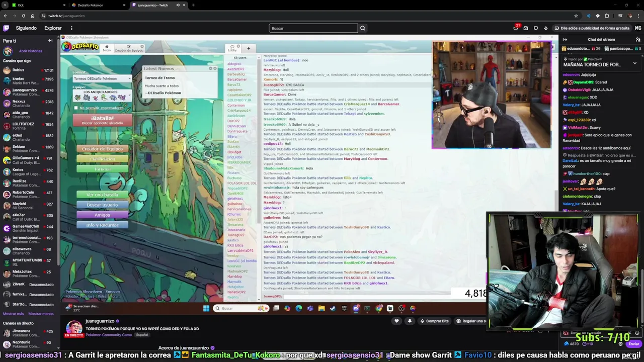Click the orange Creador de Equipos button
Image resolution: width=644 pixels, height=362 pixels.
click(102, 149)
